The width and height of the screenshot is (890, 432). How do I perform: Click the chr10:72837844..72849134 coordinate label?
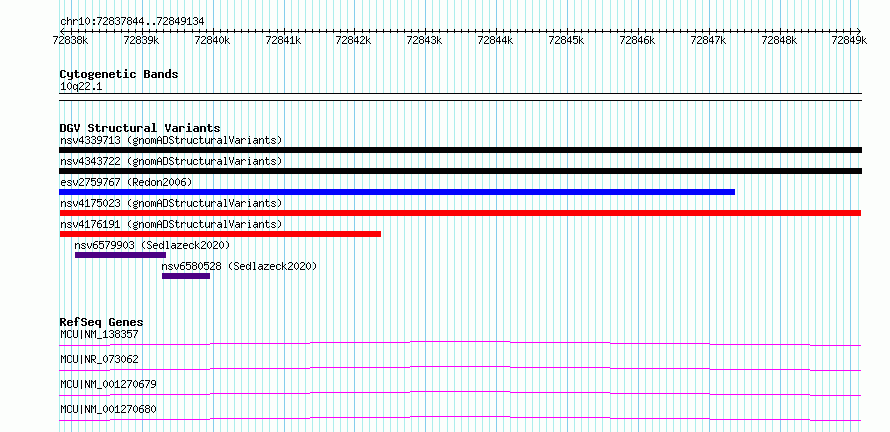[132, 22]
